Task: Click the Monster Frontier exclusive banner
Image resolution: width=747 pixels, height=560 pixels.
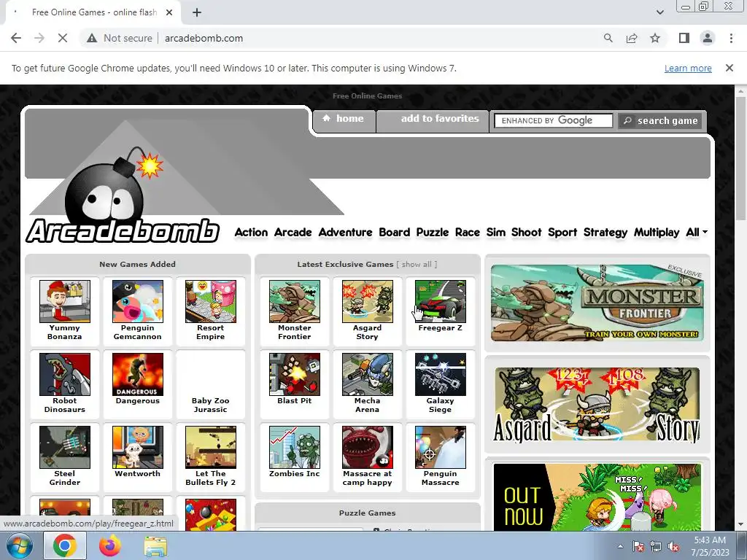Action: 597,303
